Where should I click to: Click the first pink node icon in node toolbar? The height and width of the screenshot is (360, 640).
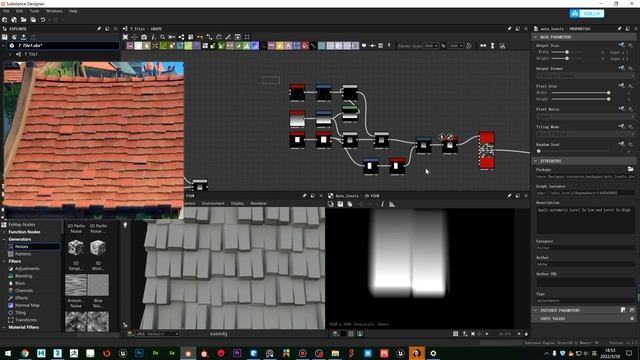tap(130, 46)
